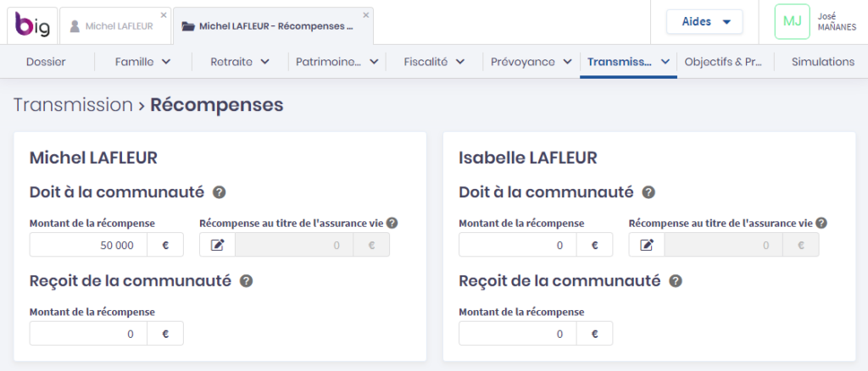Open help for Michel's assurance vie récompense label
Viewport: 868px width, 371px height.
(x=392, y=224)
